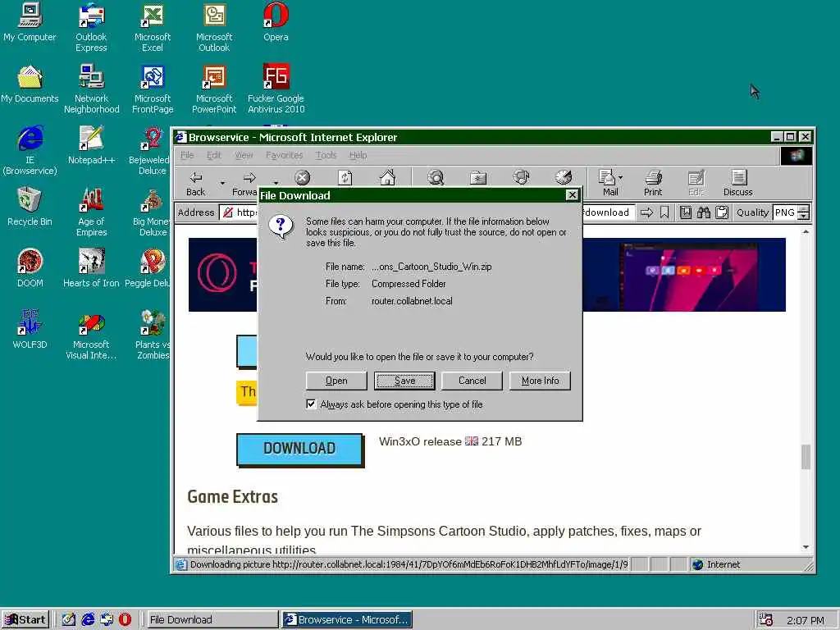Click the Forward arrow in Internet Explorer
Screen dimensions: 840x630
point(245,183)
